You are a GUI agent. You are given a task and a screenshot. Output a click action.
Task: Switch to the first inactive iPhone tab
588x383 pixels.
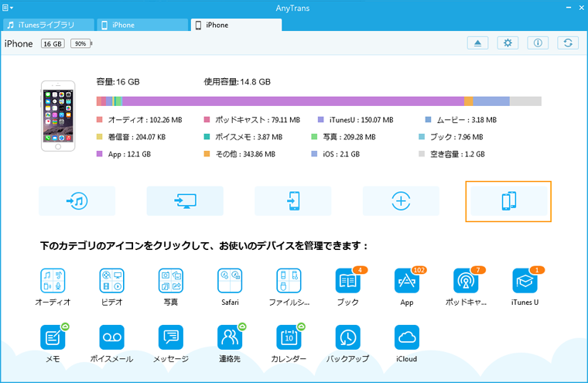[x=142, y=25]
